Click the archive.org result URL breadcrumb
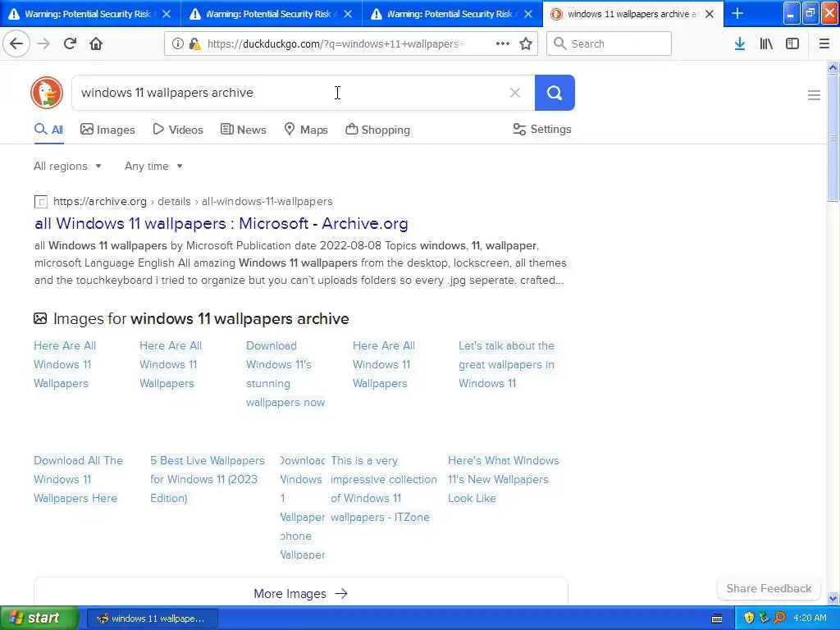The image size is (840, 630). click(x=193, y=202)
